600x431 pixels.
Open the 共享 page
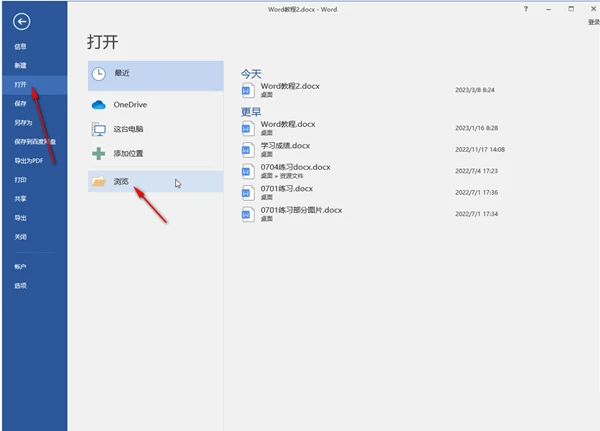(x=34, y=199)
